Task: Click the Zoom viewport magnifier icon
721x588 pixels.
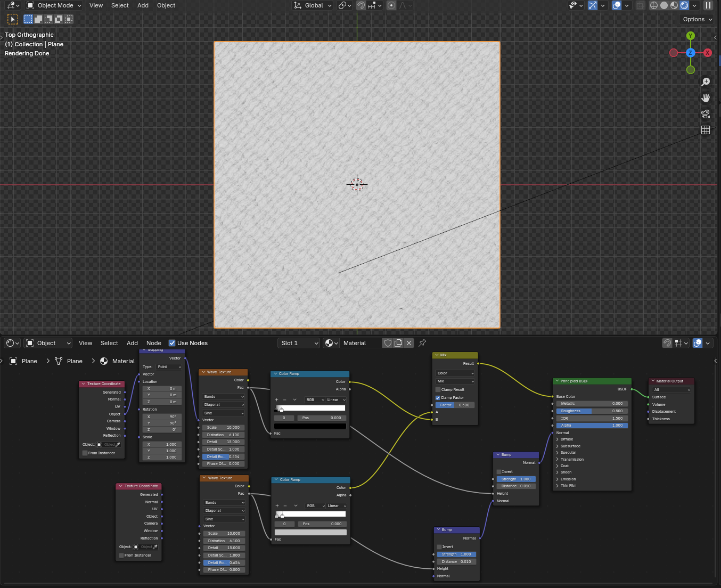Action: coord(706,82)
